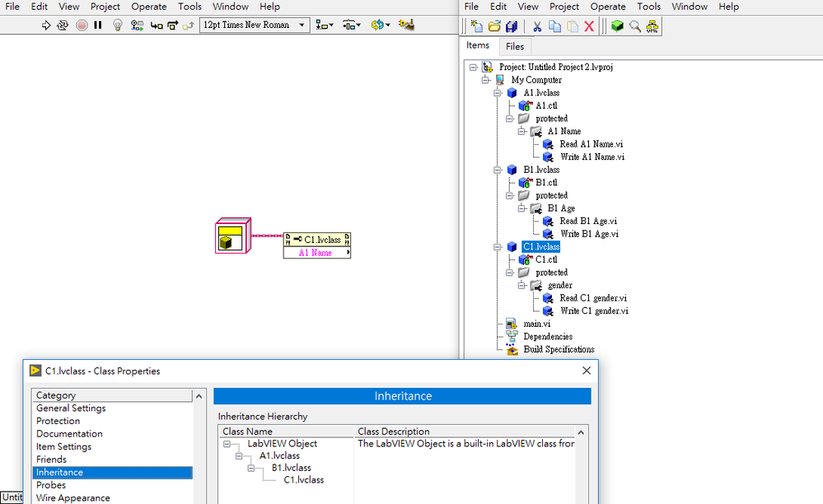823x504 pixels.
Task: Collapse the A1.lvclass node in project tree
Action: tap(498, 93)
